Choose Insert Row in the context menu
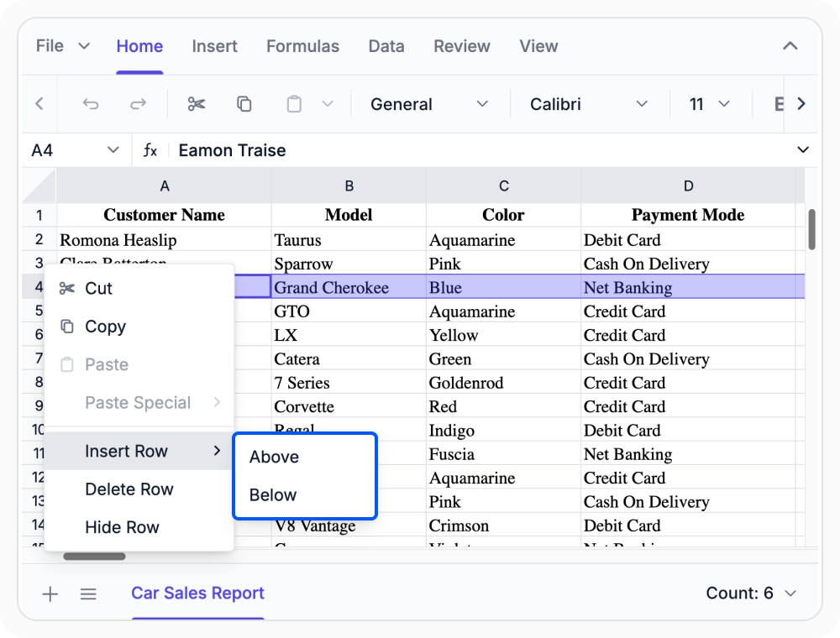This screenshot has width=840, height=638. tap(139, 451)
